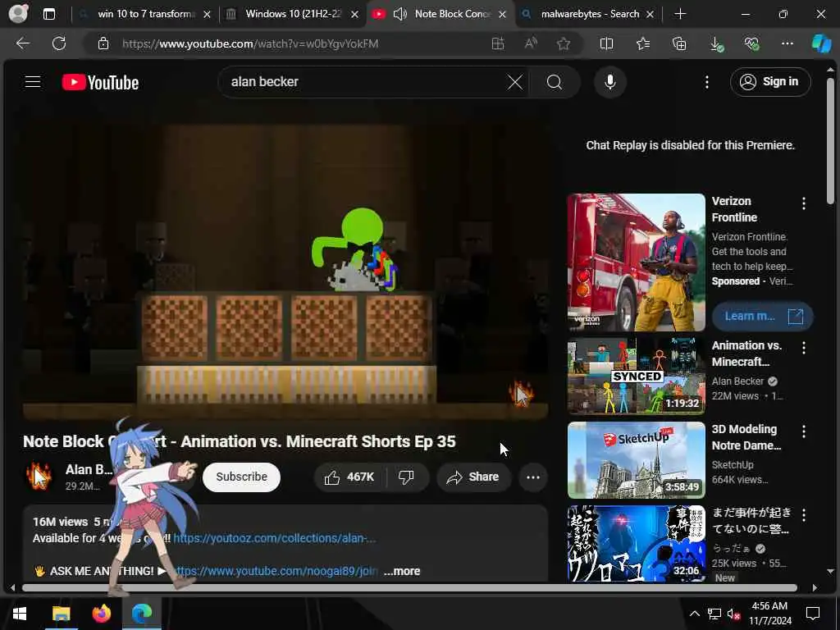Open the Favorites list button
This screenshot has width=840, height=630.
pos(643,43)
